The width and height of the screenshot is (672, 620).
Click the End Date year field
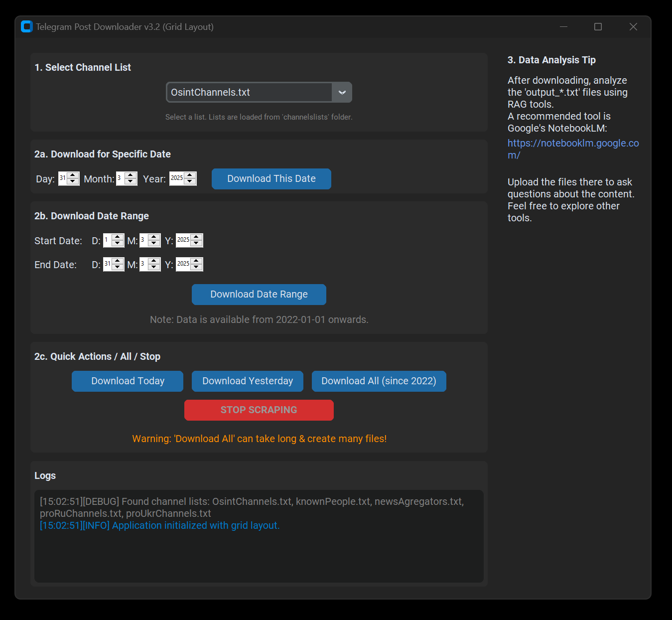coord(183,264)
